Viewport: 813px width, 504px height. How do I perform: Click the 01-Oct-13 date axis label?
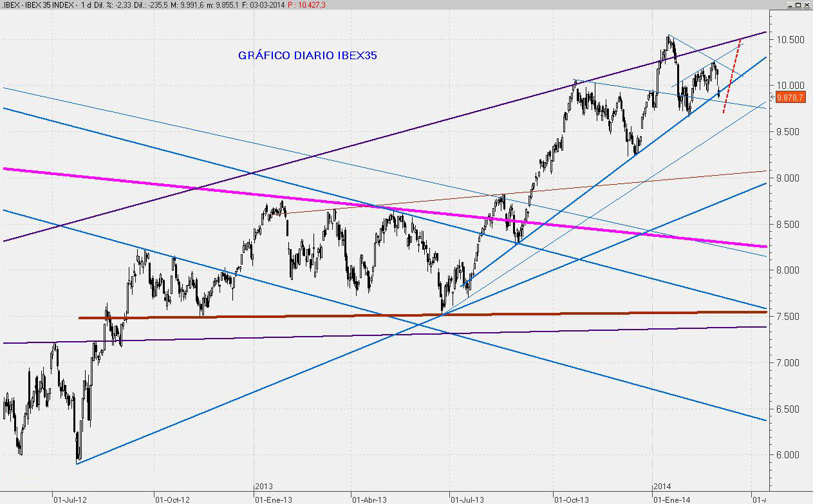(x=572, y=499)
